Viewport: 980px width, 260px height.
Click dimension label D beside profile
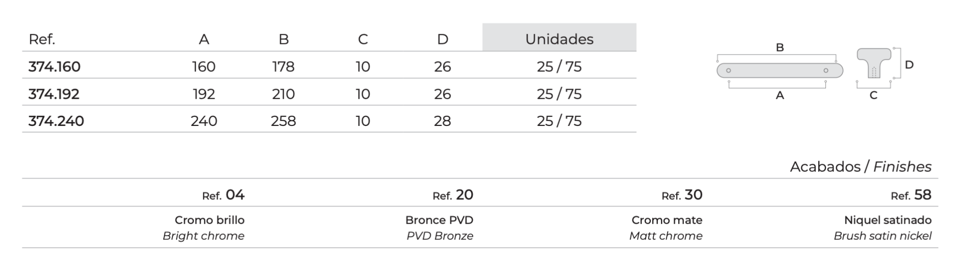[x=909, y=65]
